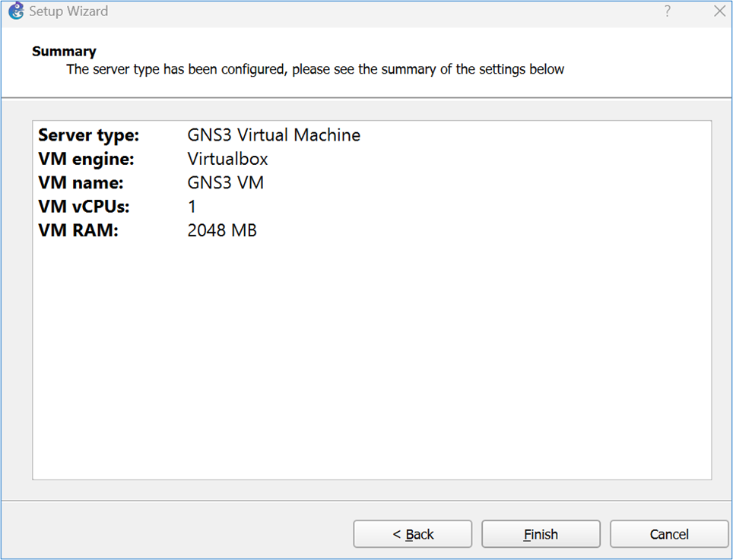
Task: Select the vCPUs value '1'
Action: (x=192, y=207)
